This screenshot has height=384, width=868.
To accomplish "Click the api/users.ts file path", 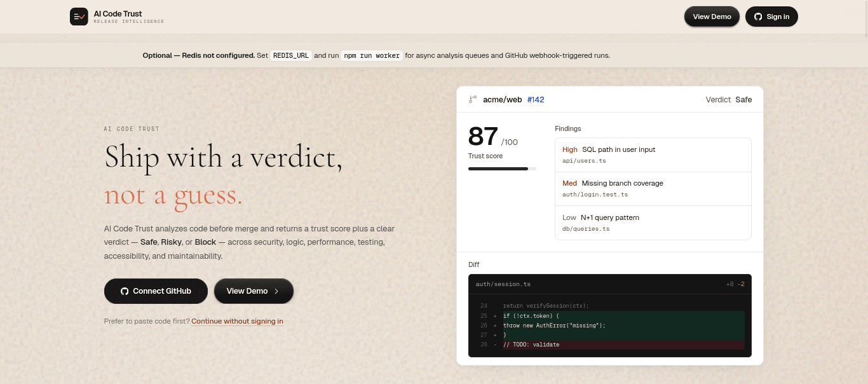I will tap(584, 161).
